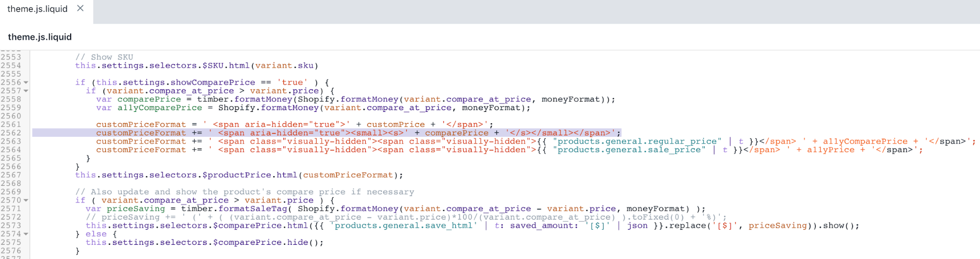The height and width of the screenshot is (259, 980).
Task: Click 'a11yPrice' at end of line 2564
Action: click(x=830, y=150)
